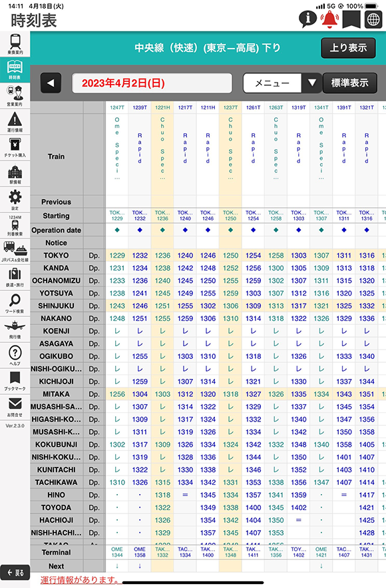Open 駅情報 station building icon
Screen dimensions: 386x588
pyautogui.click(x=15, y=174)
